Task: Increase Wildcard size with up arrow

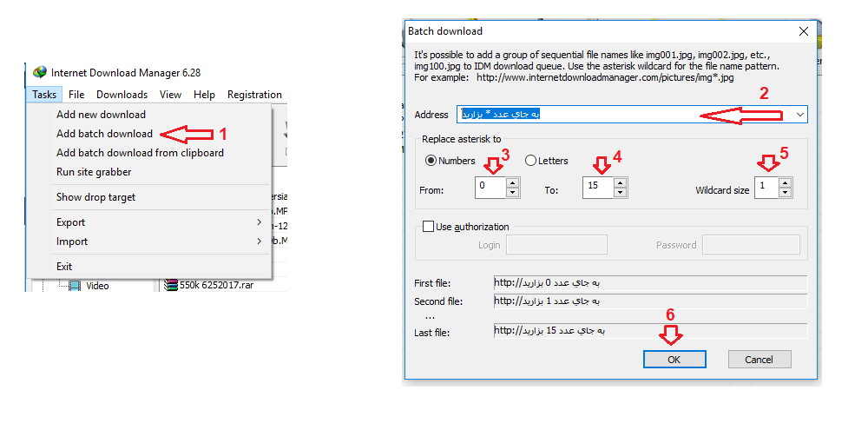Action: tap(785, 182)
